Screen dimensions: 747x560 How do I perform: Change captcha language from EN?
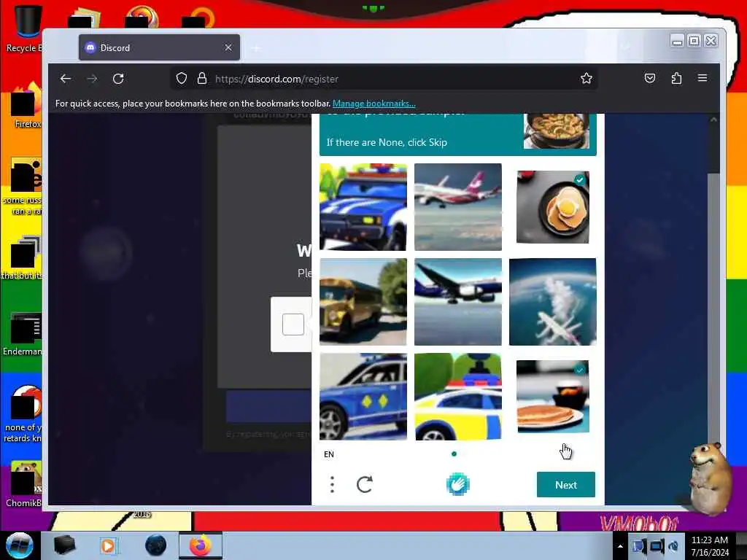(x=329, y=454)
